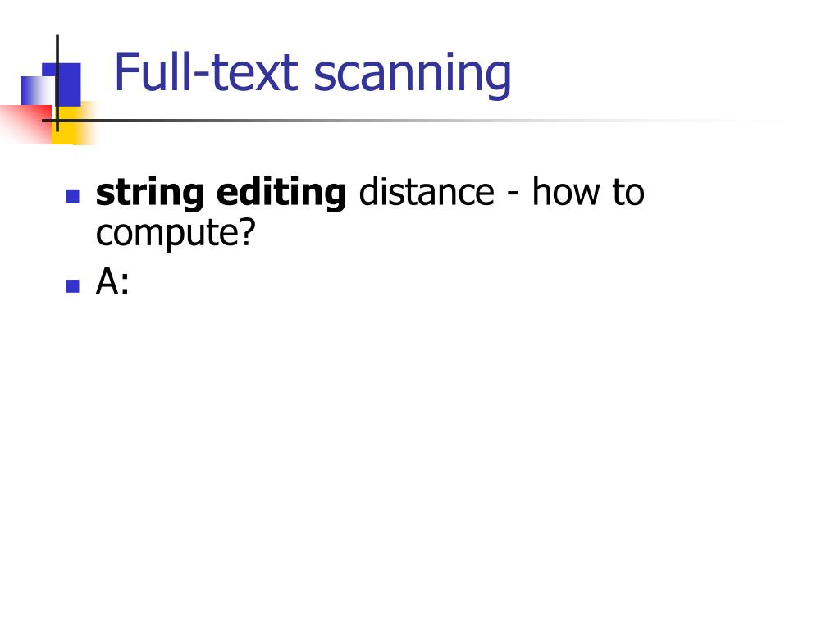This screenshot has width=840, height=630.
Task: Click the word 'to' ending the first line
Action: (628, 193)
